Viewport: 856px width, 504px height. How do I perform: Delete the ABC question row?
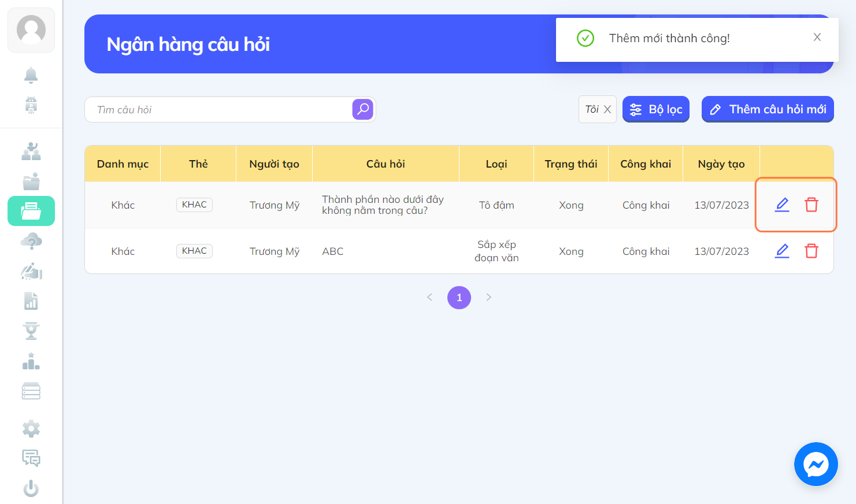point(811,251)
